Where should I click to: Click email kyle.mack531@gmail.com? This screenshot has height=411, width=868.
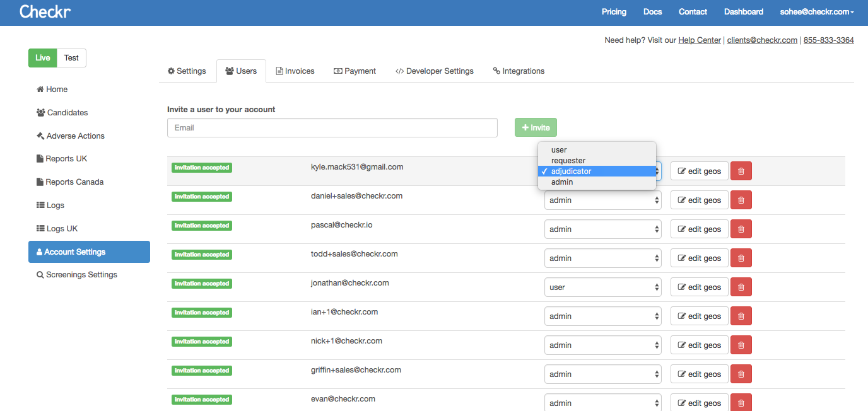(x=357, y=167)
